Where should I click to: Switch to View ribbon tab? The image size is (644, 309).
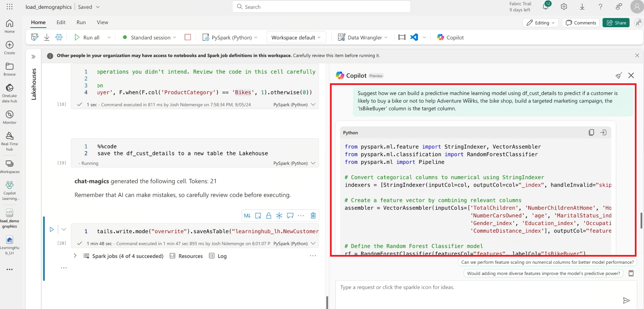point(103,22)
